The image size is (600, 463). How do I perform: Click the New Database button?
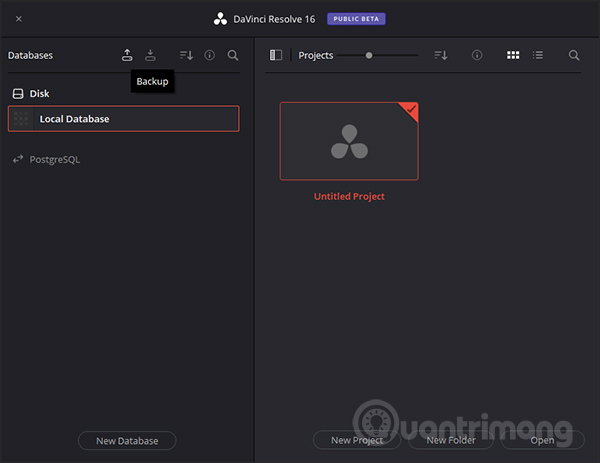point(127,441)
